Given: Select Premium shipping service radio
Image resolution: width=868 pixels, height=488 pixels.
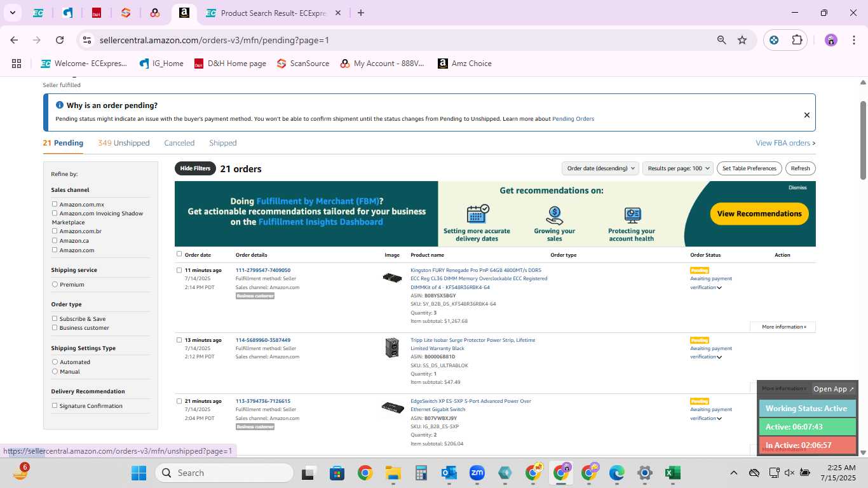Looking at the screenshot, I should 55,284.
